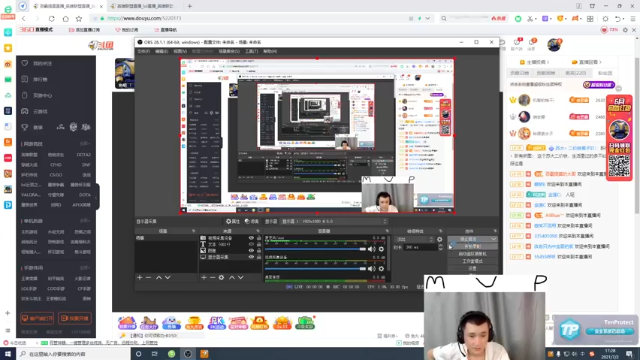Screen dimensions: 640x360
Task: Open settings gear of first audio mixer channel
Action: 381,249
